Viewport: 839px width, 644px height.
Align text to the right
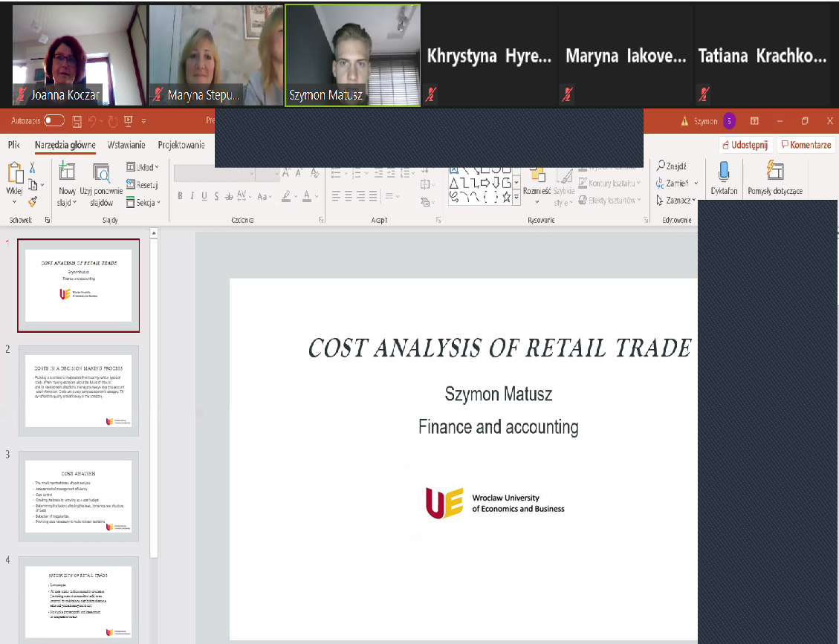[360, 196]
